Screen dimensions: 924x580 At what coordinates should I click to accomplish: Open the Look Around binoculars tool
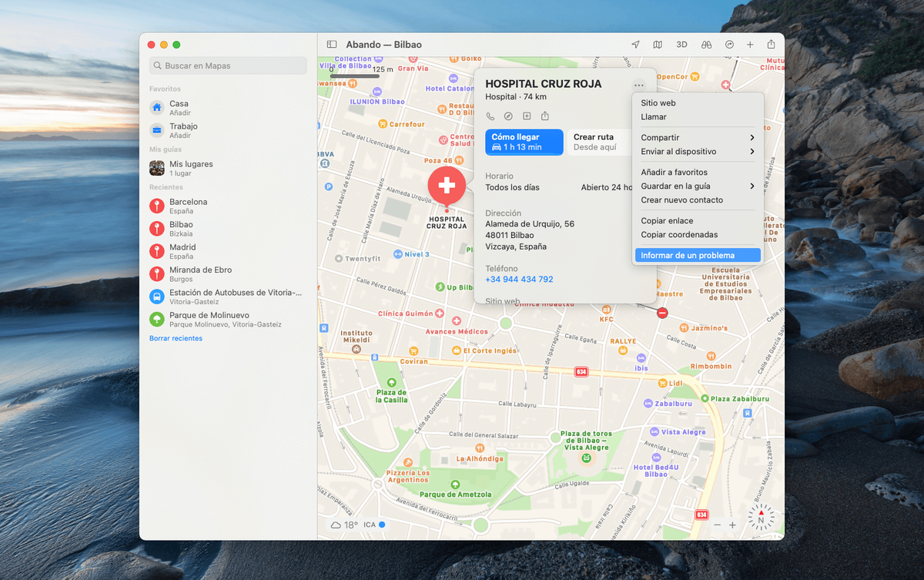705,44
